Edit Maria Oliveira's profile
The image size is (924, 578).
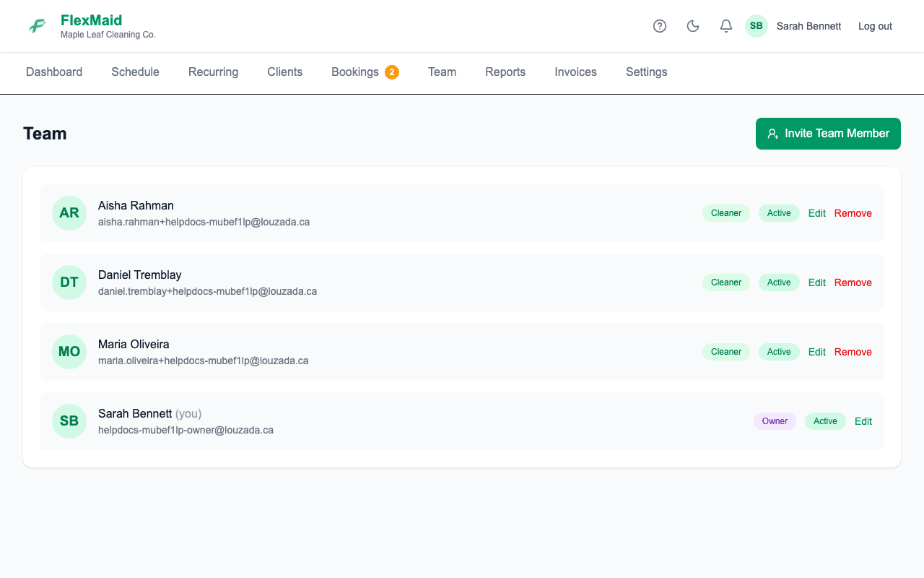[x=817, y=352]
